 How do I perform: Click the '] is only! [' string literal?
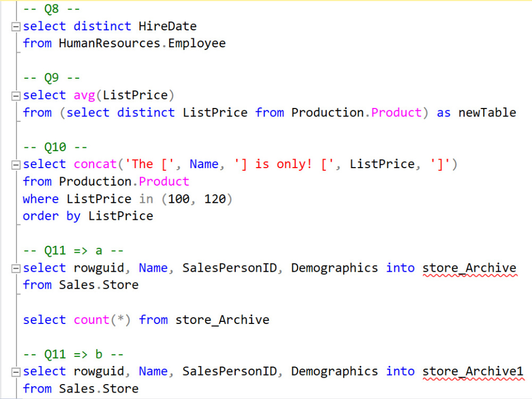click(284, 164)
